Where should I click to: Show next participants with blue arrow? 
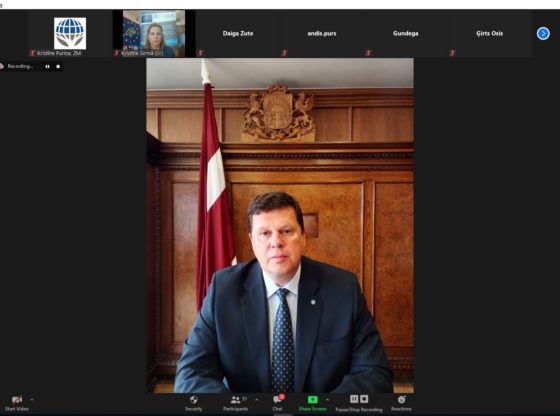[x=543, y=34]
